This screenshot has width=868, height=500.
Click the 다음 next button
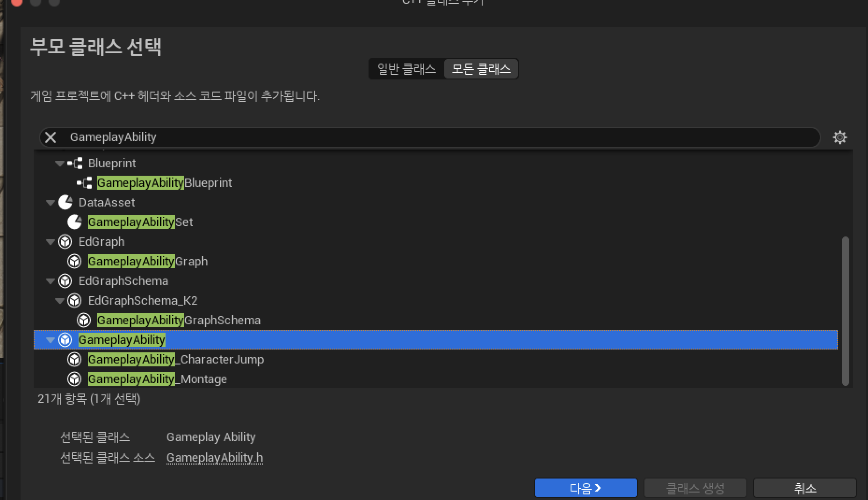586,488
